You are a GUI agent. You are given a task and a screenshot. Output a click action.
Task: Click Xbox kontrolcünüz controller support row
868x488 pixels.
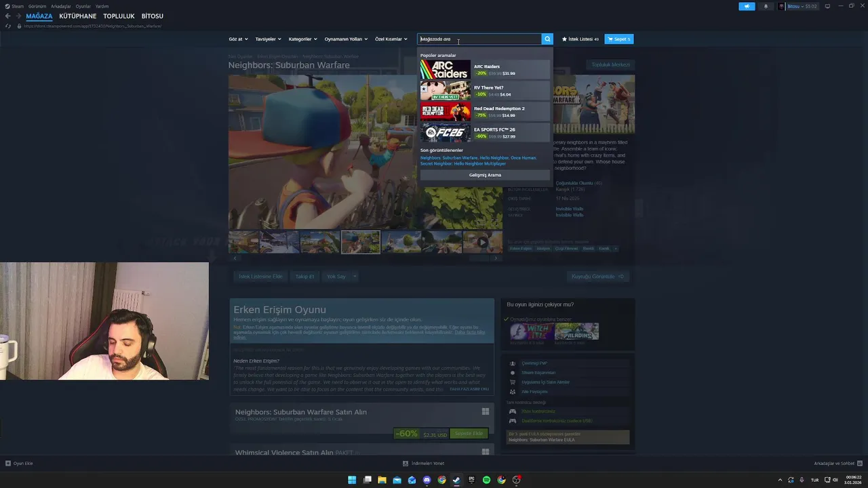click(x=568, y=411)
